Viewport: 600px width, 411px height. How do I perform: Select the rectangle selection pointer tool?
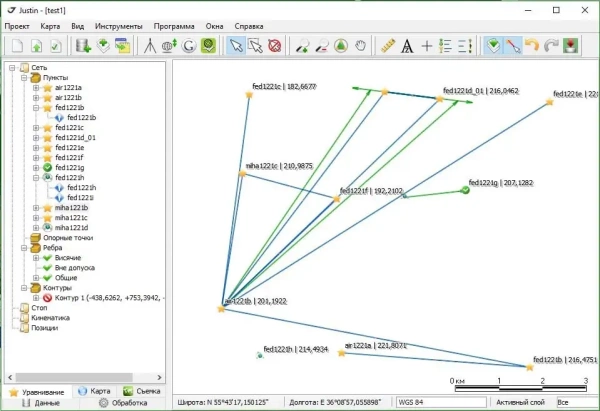click(x=255, y=46)
